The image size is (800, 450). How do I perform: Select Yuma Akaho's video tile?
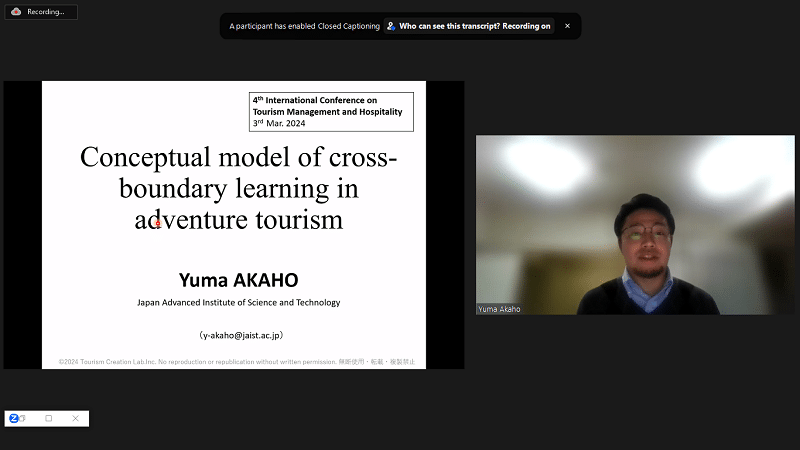pos(635,225)
